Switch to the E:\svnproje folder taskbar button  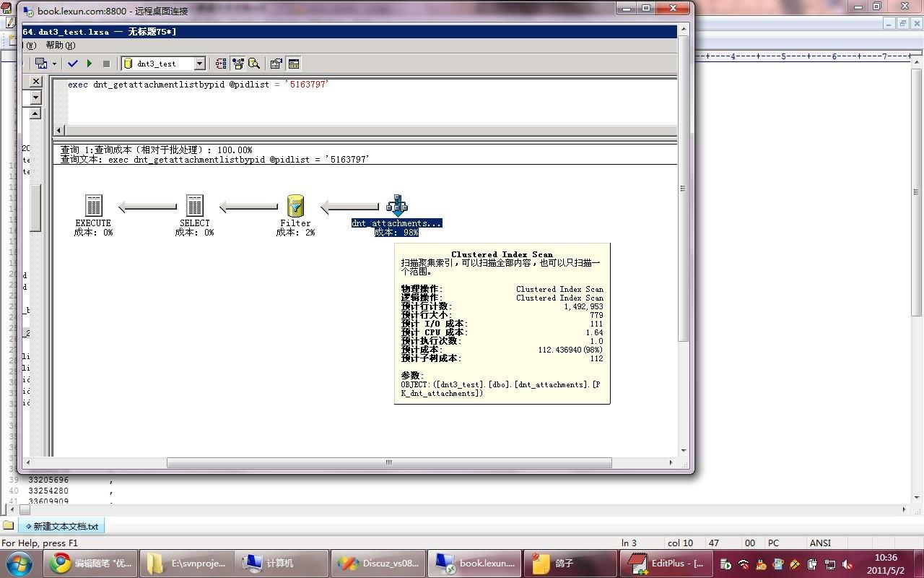tap(186, 564)
